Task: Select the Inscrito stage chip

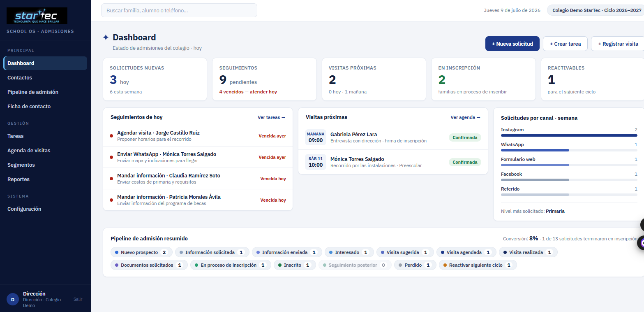Action: coord(295,265)
